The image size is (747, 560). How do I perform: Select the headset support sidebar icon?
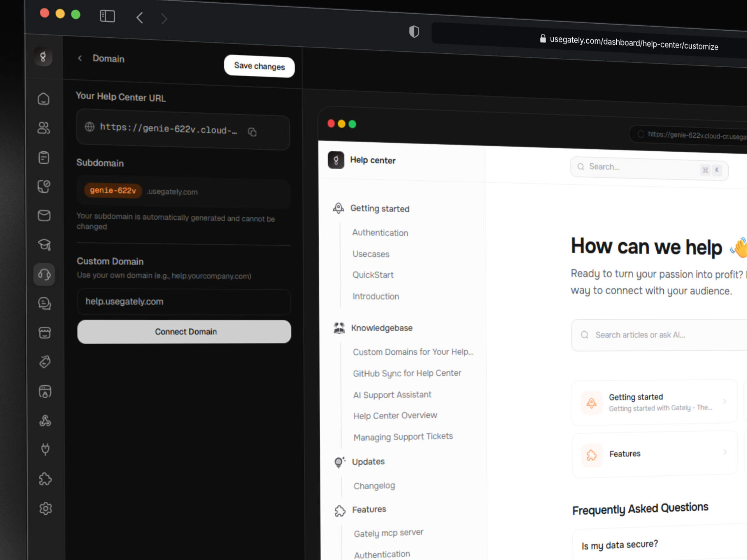click(44, 275)
